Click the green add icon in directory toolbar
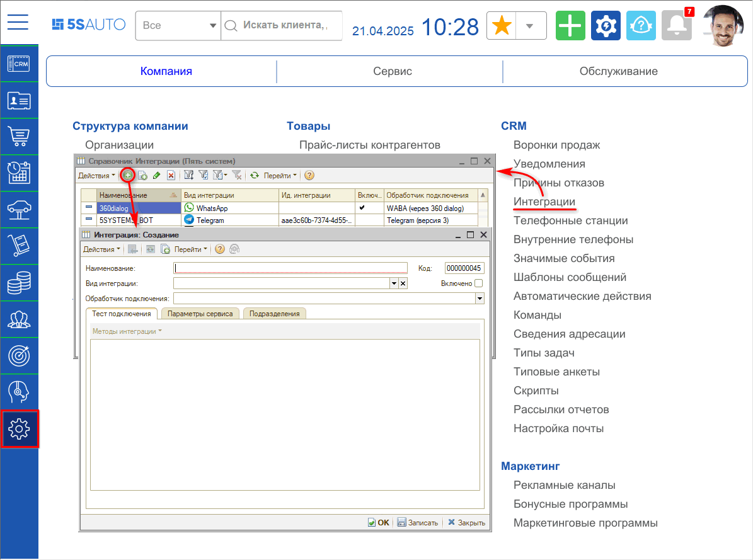 tap(128, 175)
